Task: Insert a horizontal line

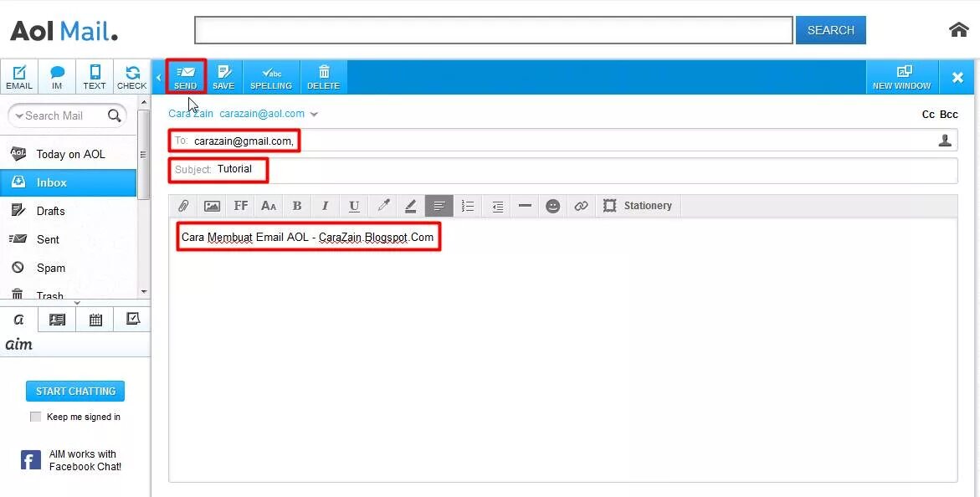Action: [x=525, y=206]
